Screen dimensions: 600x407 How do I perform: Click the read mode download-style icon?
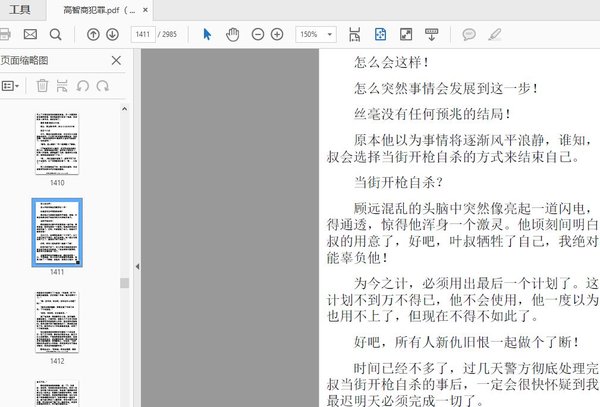431,34
